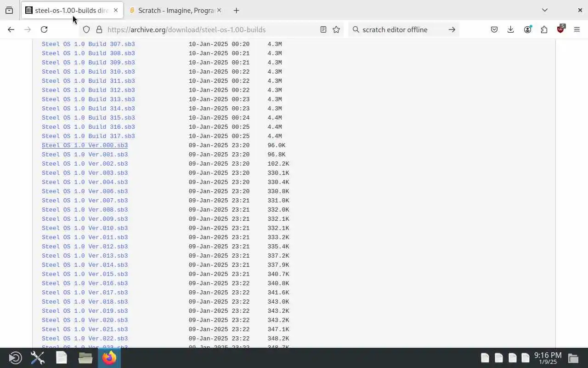
Task: Open file manager in taskbar
Action: [x=85, y=358]
